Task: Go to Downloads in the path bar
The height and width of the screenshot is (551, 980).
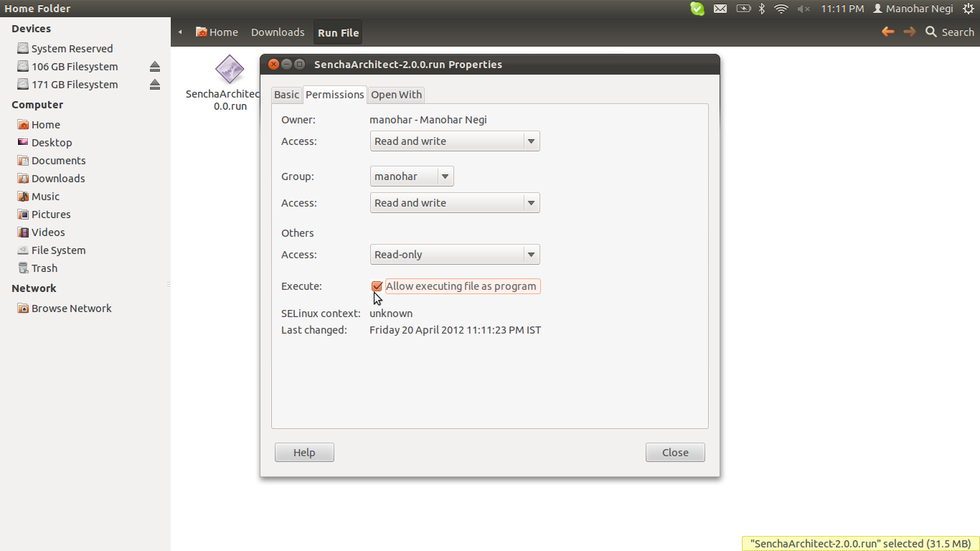Action: (x=278, y=32)
